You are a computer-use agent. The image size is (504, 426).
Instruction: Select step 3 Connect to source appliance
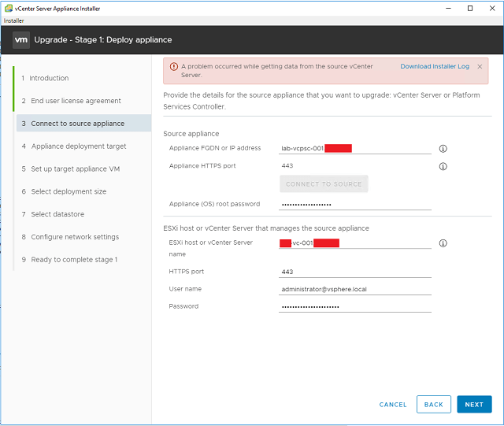tap(83, 123)
